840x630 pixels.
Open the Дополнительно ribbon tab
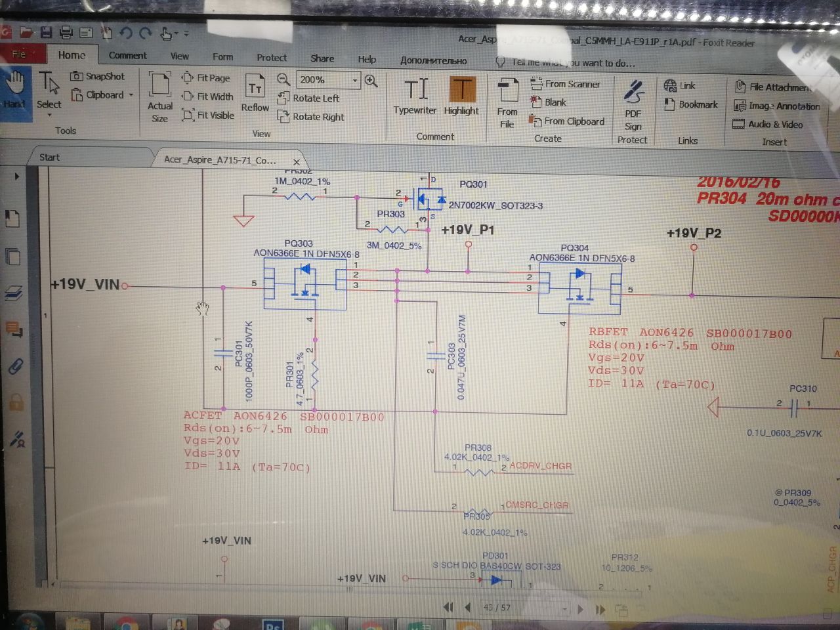click(433, 60)
